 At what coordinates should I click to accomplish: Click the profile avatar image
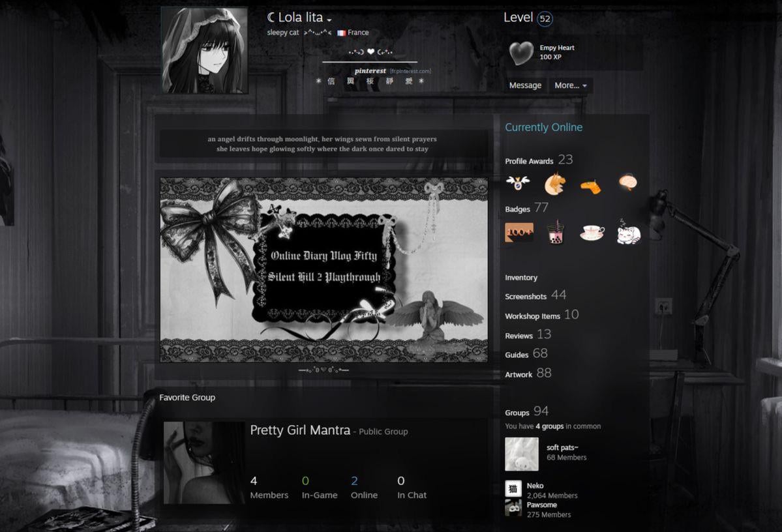tap(204, 51)
